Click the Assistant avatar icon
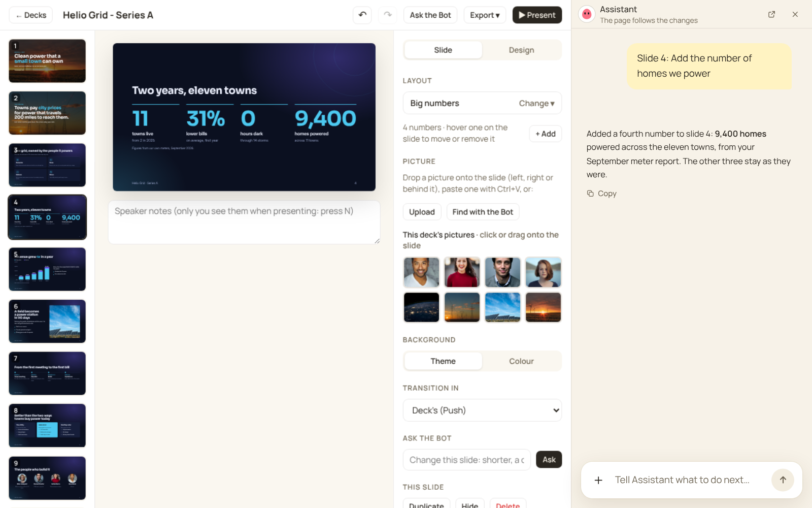 (x=587, y=14)
